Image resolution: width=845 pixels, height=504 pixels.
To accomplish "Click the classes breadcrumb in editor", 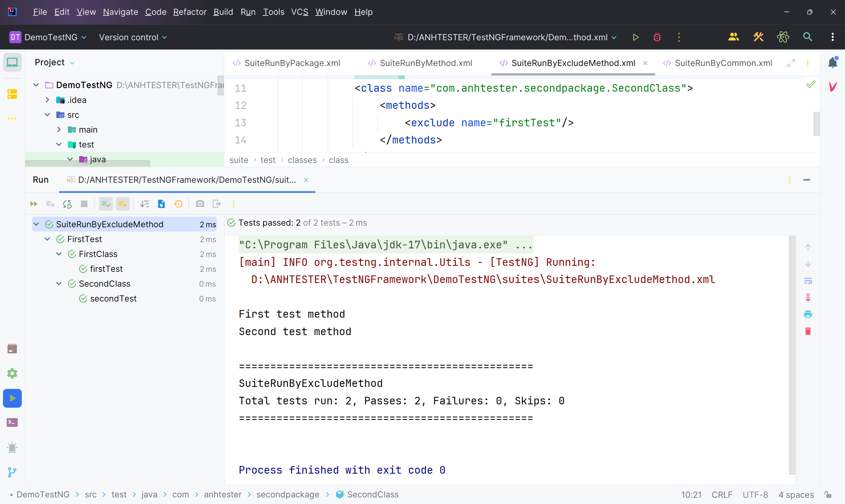I will [302, 160].
